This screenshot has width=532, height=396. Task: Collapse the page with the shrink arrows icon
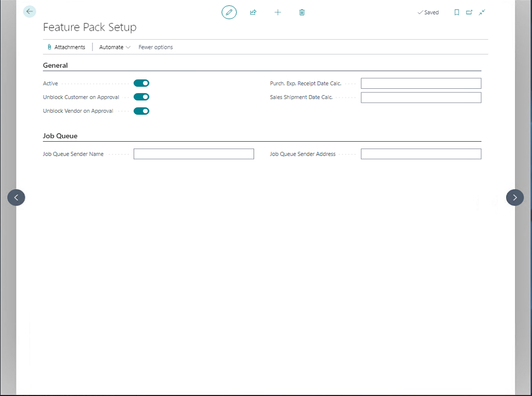[482, 12]
